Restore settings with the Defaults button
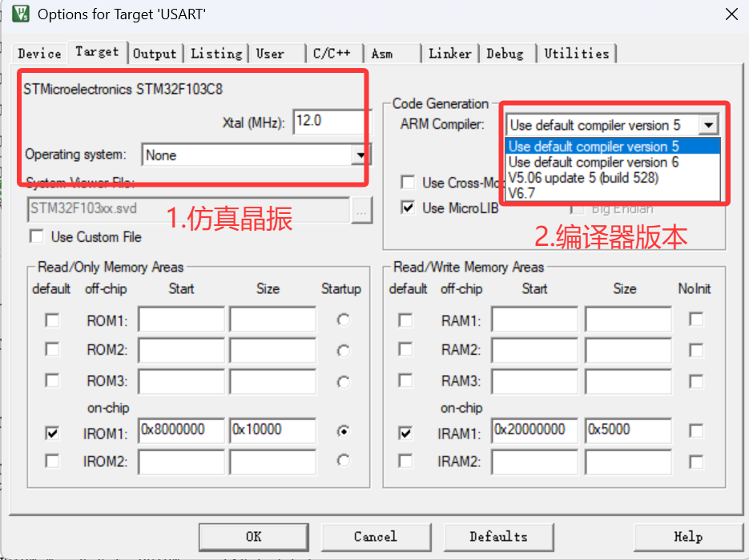Viewport: 749px width, 560px height. pyautogui.click(x=499, y=537)
